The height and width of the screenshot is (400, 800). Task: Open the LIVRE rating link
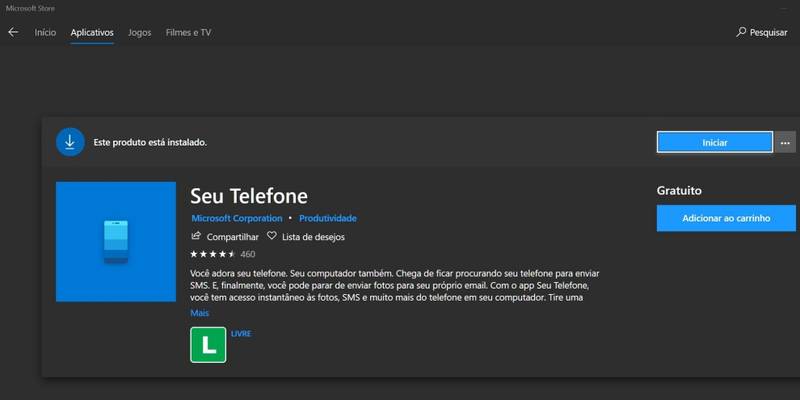point(241,334)
